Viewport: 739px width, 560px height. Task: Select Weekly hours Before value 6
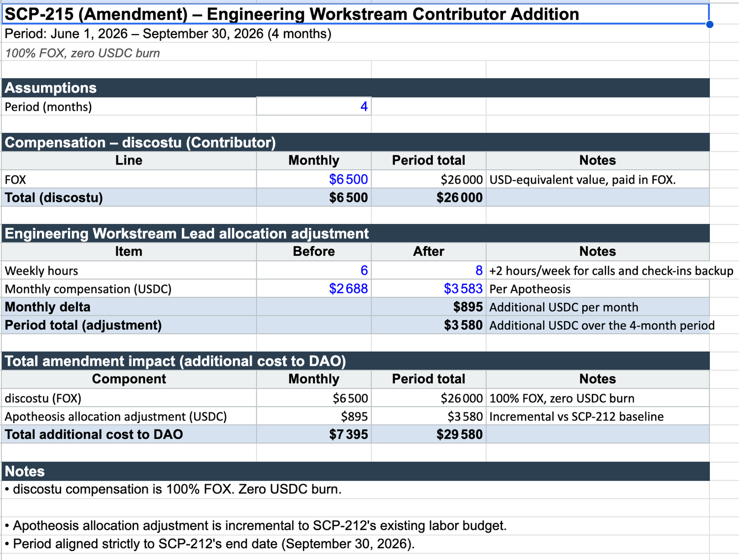point(314,270)
